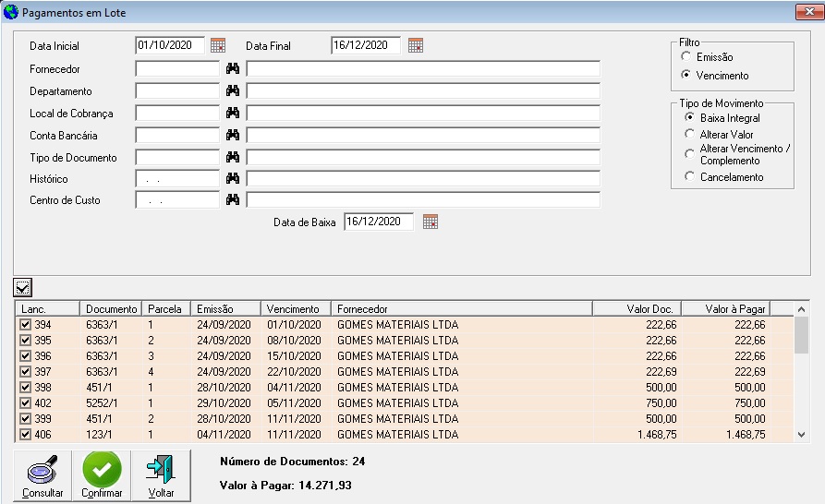Uncheck the row for lançamento 402
This screenshot has height=504, width=825.
click(x=26, y=403)
